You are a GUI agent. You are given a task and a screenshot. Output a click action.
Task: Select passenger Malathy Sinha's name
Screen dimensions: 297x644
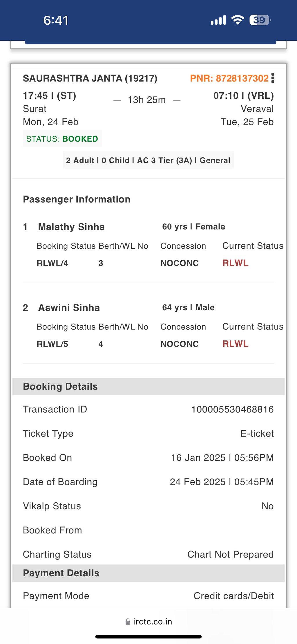coord(71,227)
